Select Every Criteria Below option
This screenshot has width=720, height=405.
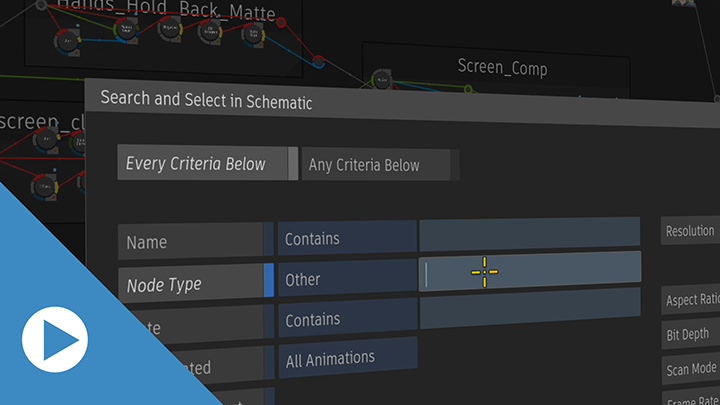click(208, 163)
